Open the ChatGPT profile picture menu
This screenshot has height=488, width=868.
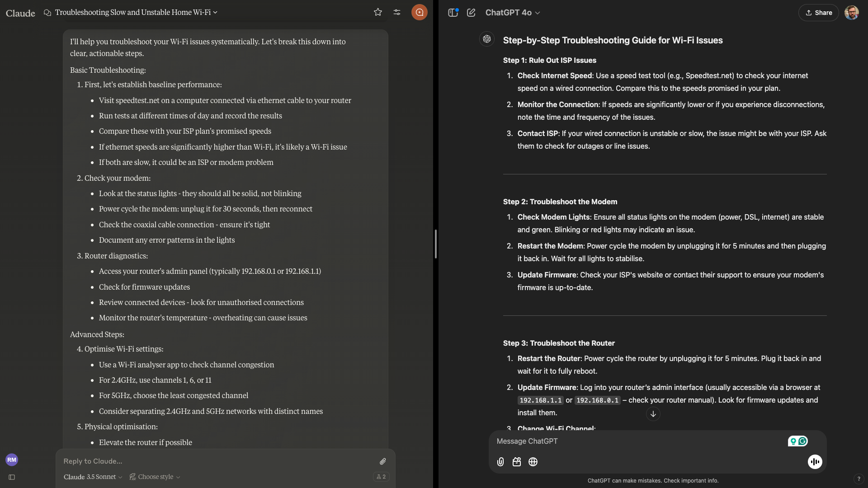(x=852, y=13)
